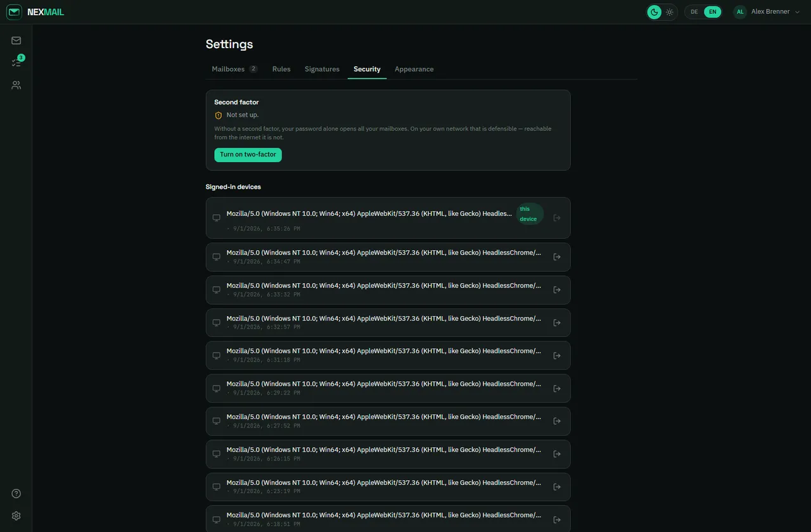Screen dimensions: 811x532
Task: Click the monitor icon for 6:31:18 PM device
Action: tap(216, 356)
